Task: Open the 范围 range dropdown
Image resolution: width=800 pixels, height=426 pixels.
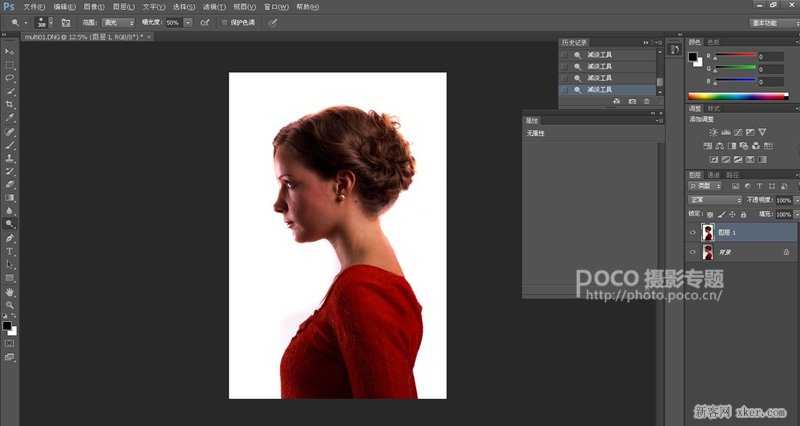Action: [118, 21]
